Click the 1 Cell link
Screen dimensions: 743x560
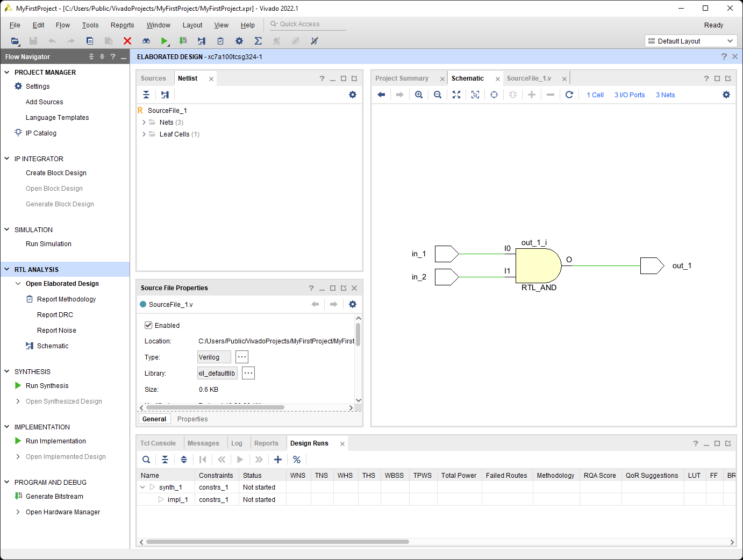[595, 95]
